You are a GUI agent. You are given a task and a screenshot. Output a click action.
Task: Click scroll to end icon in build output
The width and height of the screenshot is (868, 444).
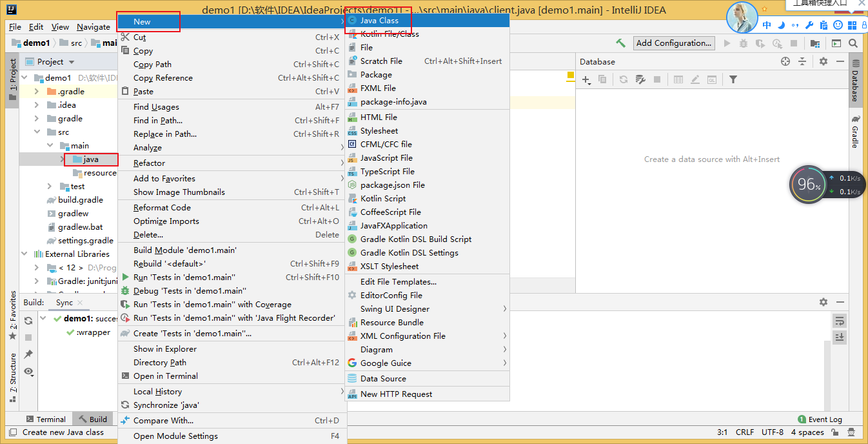(x=839, y=337)
